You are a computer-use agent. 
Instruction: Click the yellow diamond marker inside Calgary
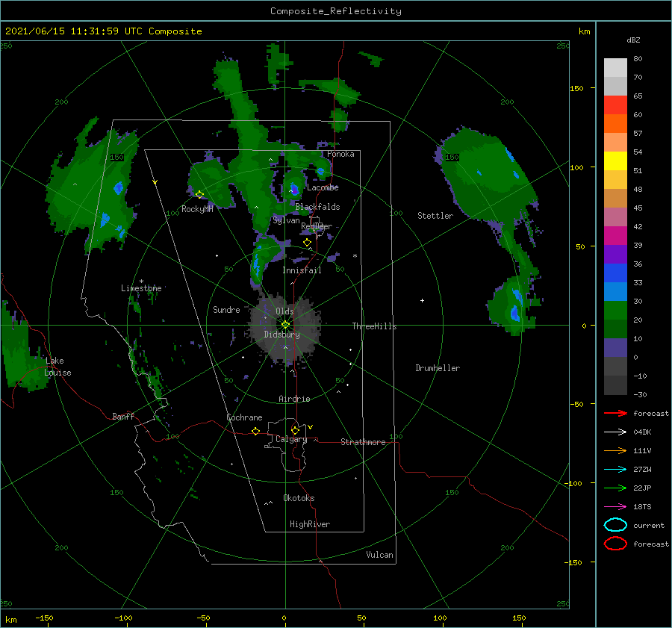coord(295,430)
